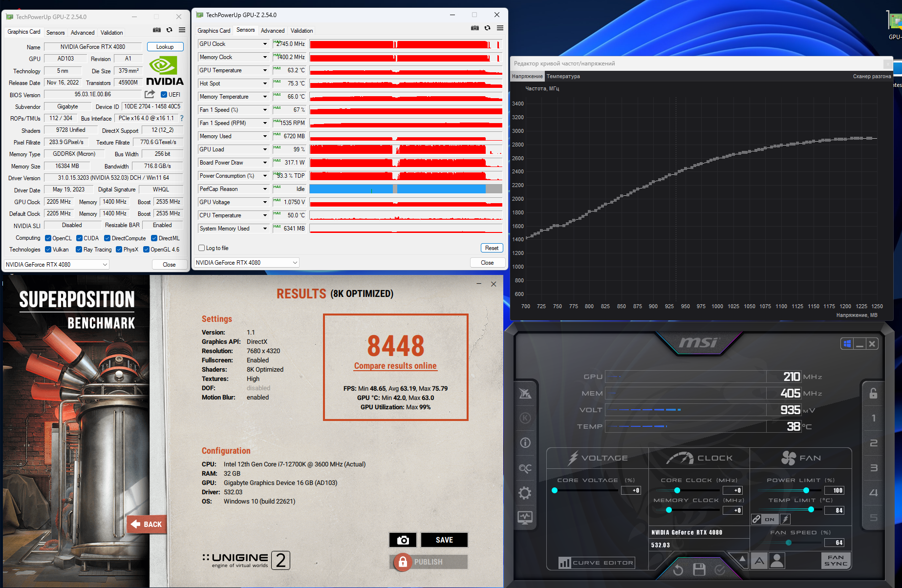
Task: Refresh sensors in GPU-Z Sensors window
Action: tap(487, 28)
